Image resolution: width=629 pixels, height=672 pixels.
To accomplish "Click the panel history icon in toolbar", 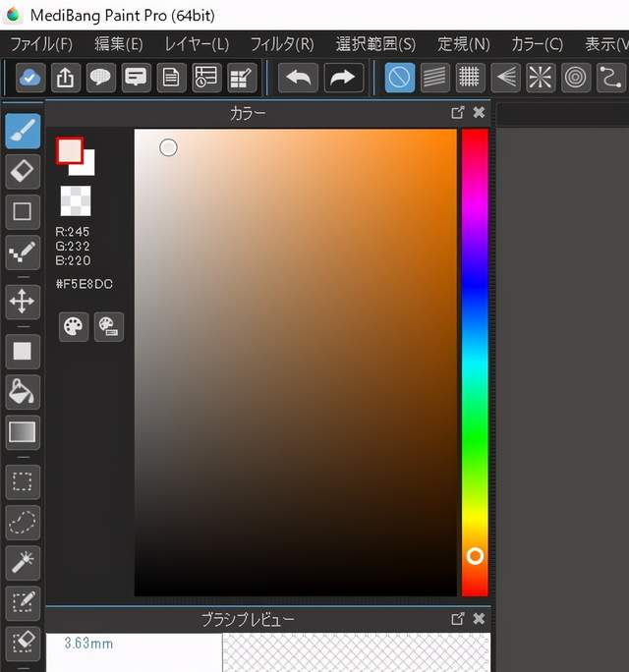I will click(x=206, y=78).
